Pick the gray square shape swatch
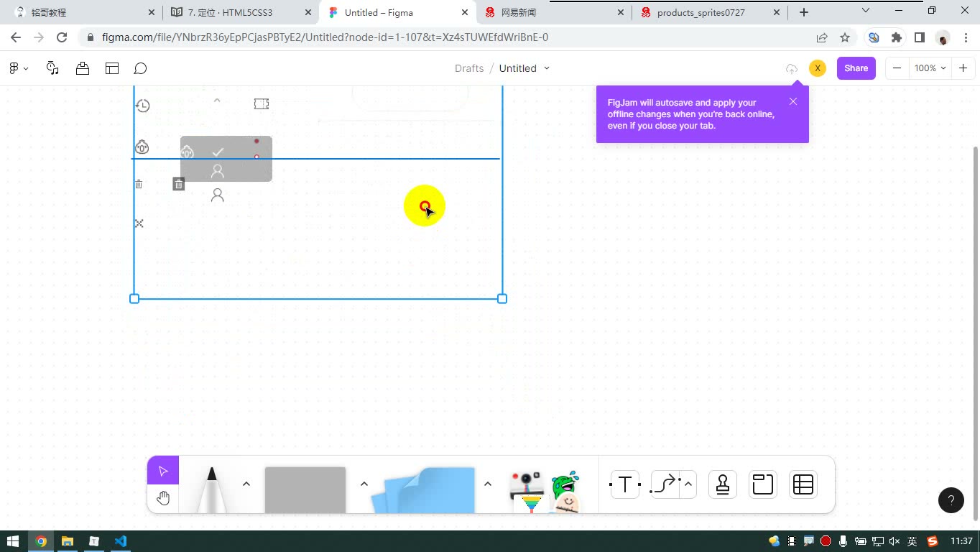Image resolution: width=980 pixels, height=552 pixels. coord(305,490)
